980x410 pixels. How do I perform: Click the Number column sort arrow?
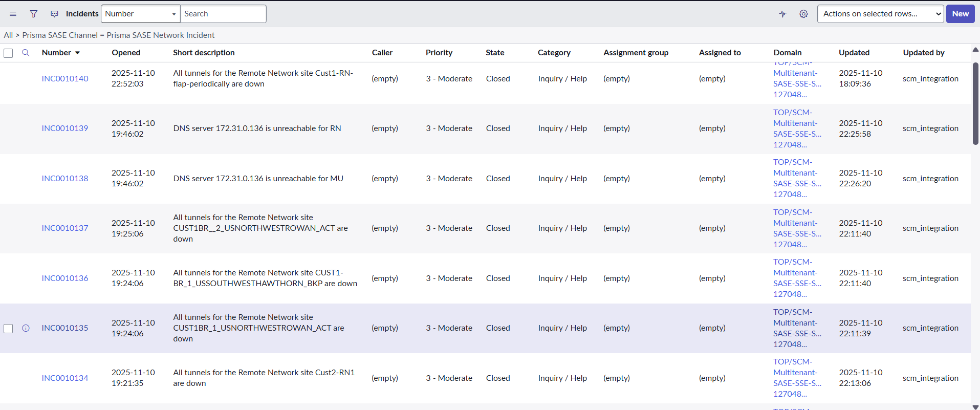coord(78,53)
